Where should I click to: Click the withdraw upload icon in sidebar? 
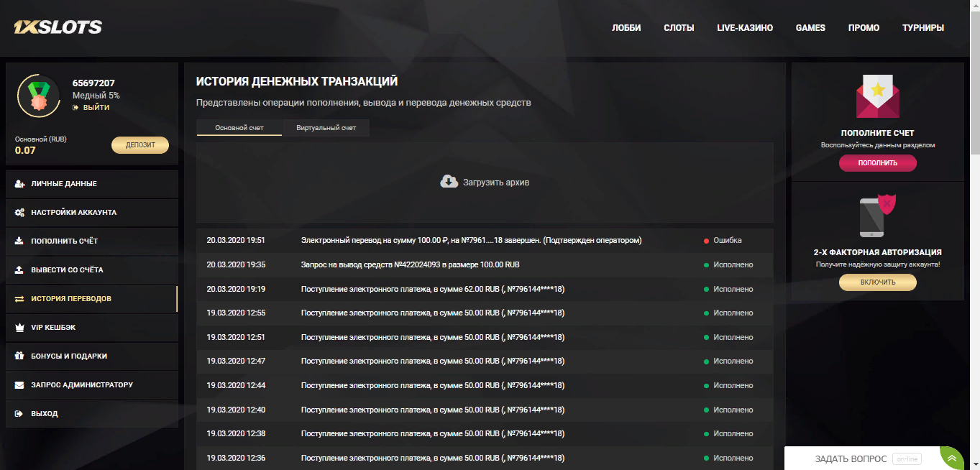coord(19,270)
